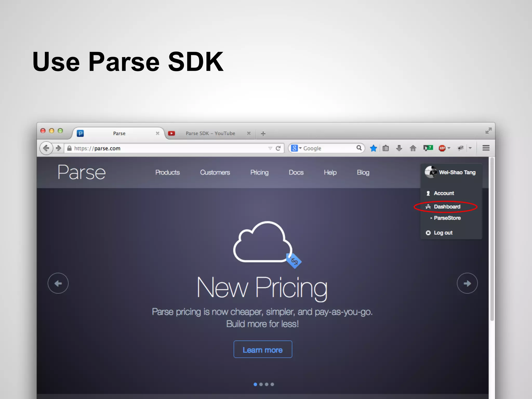Open the Firefox hamburger menu
Viewport: 532px width, 399px height.
(486, 148)
